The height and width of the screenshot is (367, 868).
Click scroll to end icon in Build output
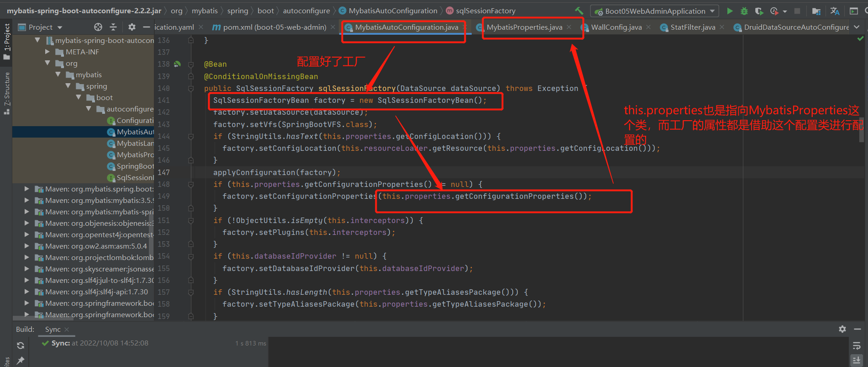[857, 360]
